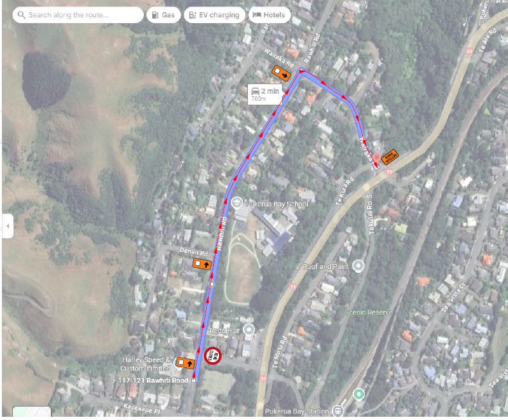The width and height of the screenshot is (508, 420).
Task: Click the orange detour sign near Wairaka Rd
Action: [x=281, y=73]
